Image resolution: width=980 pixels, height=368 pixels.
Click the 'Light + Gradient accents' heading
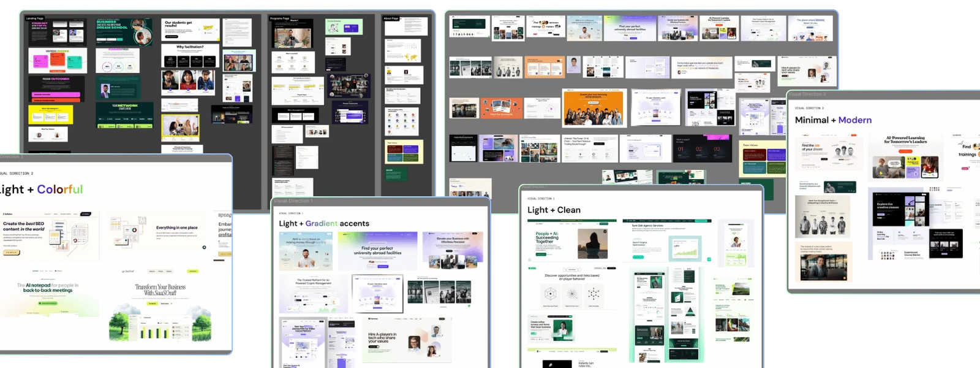(324, 224)
